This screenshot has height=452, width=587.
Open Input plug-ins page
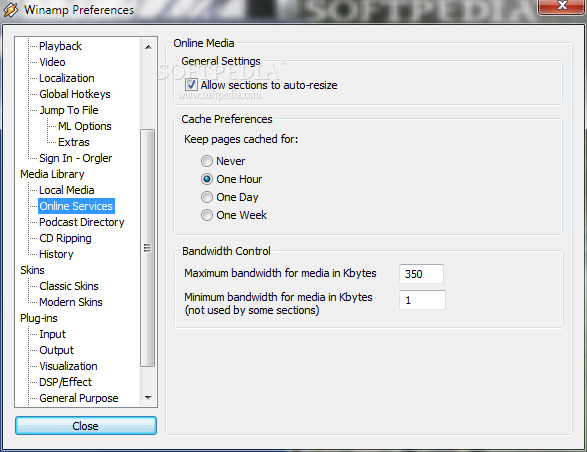(x=52, y=334)
